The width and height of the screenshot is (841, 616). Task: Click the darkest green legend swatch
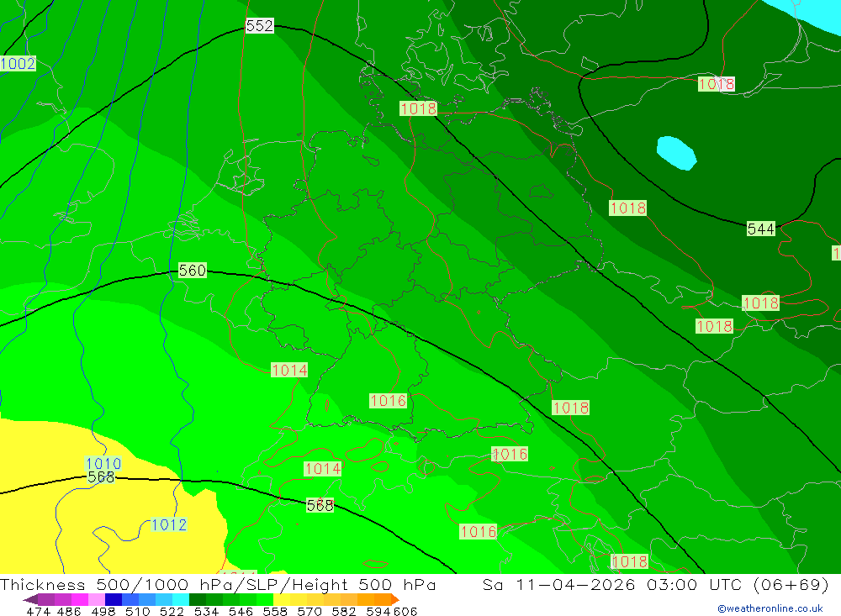coord(198,599)
